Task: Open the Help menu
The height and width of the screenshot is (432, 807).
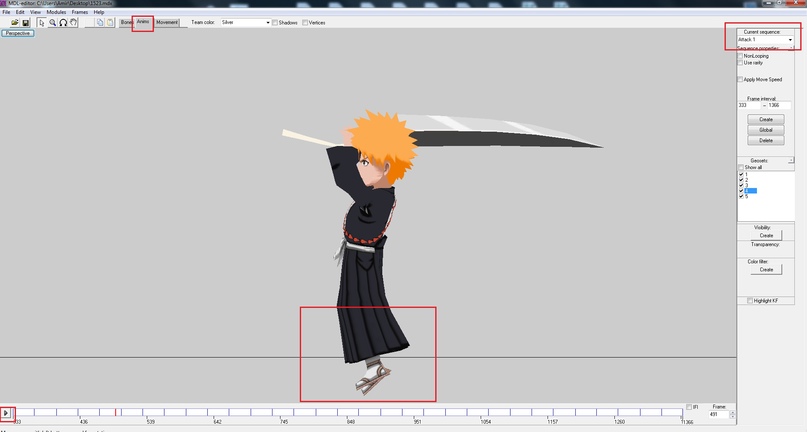Action: [x=99, y=12]
